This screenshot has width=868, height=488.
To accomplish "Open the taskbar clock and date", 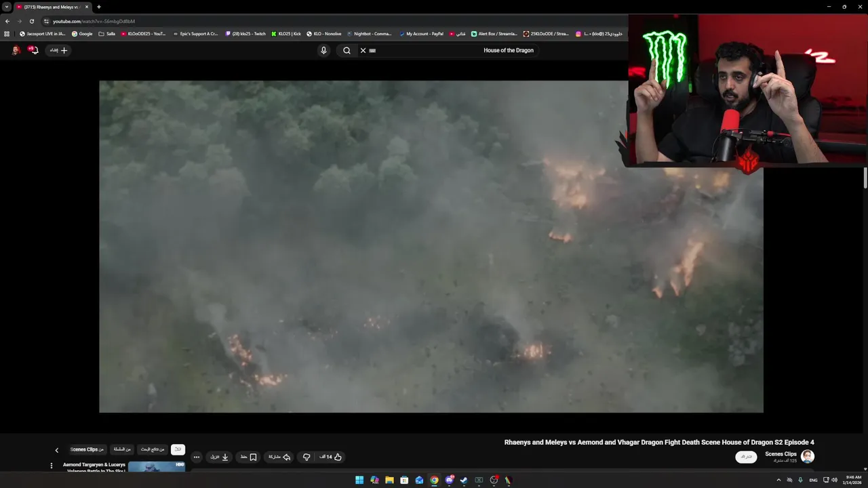I will click(x=852, y=480).
